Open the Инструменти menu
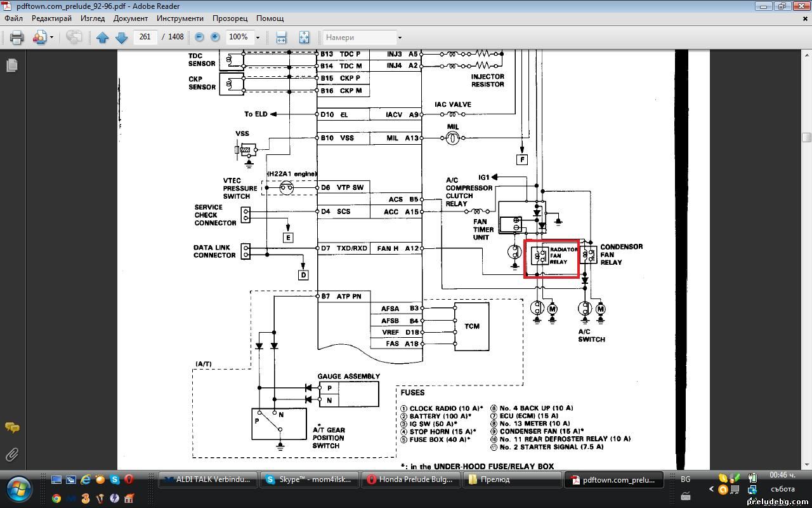Viewport: 812px width, 508px height. [x=180, y=18]
